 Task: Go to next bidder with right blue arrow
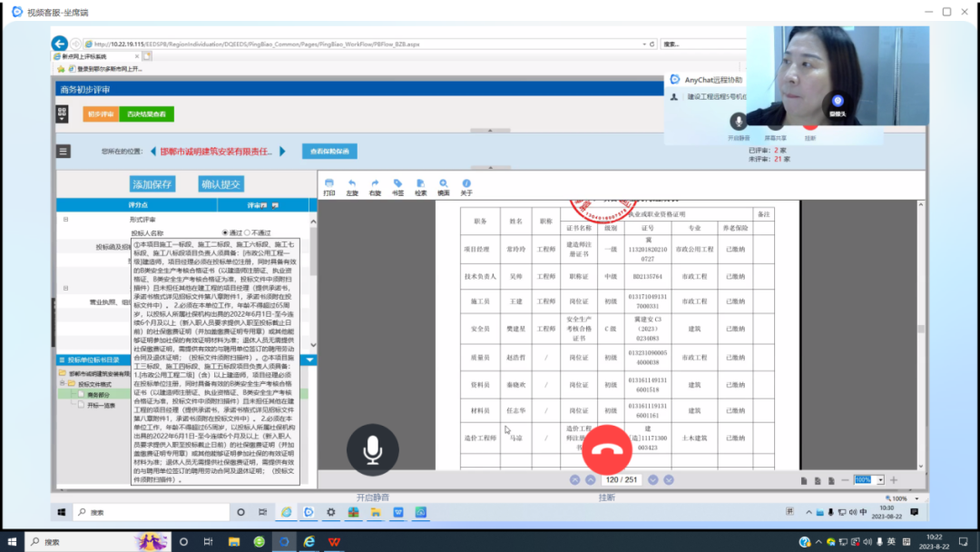(282, 152)
